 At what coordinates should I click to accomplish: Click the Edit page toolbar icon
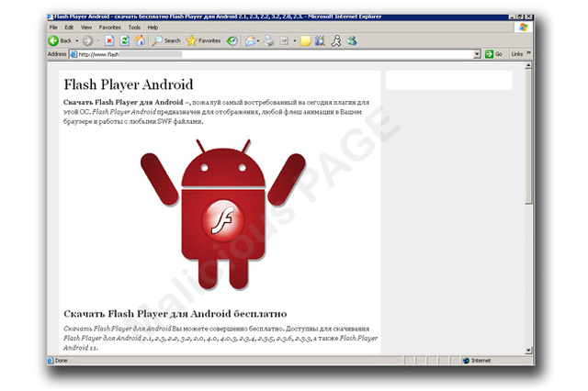pos(285,40)
